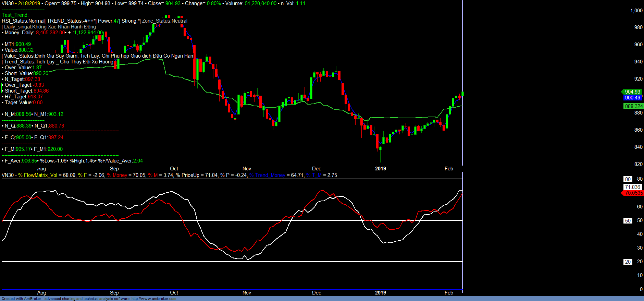This screenshot has width=644, height=301.
Task: Click the blue % Trend_Money label
Action: pyautogui.click(x=267, y=175)
